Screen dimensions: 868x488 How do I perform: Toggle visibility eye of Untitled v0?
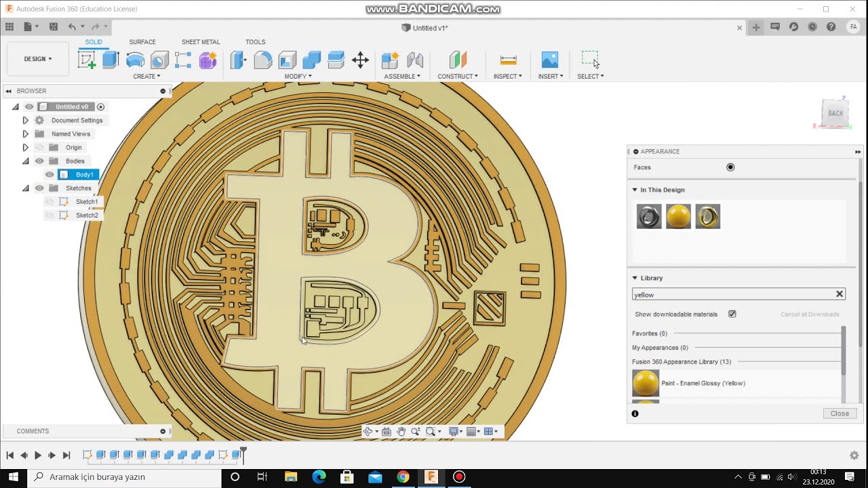pos(29,106)
